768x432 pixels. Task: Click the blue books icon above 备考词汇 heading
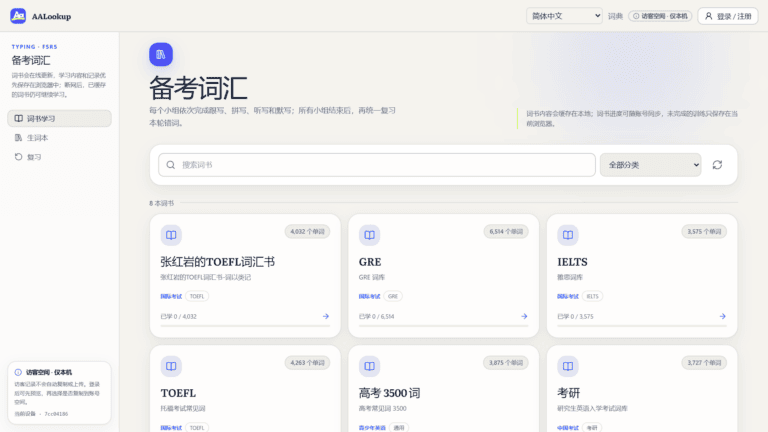click(161, 54)
